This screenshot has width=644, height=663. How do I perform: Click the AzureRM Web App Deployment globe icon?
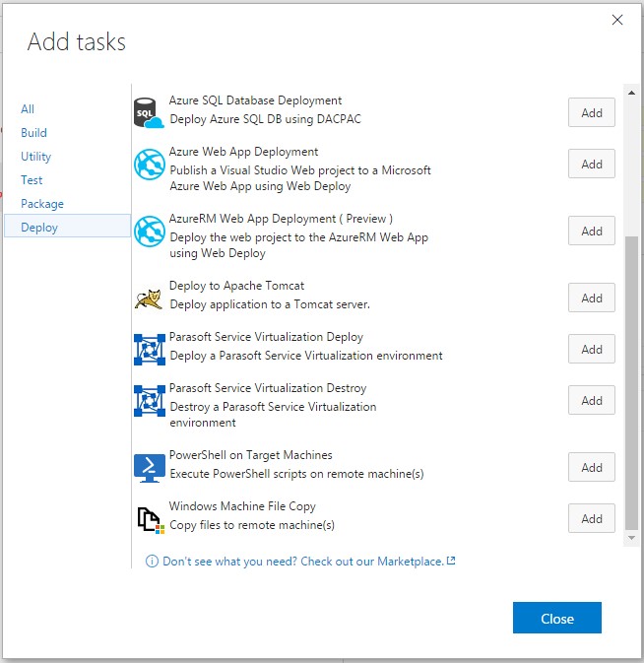tap(149, 232)
